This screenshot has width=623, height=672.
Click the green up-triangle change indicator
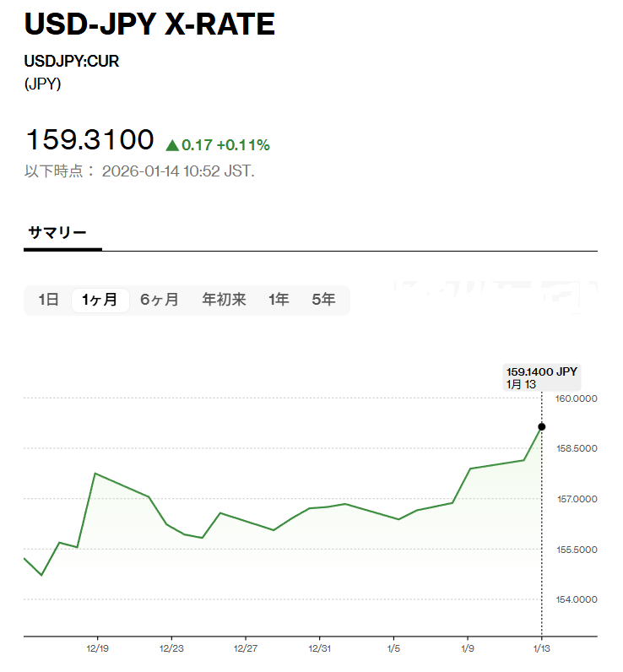[x=172, y=145]
